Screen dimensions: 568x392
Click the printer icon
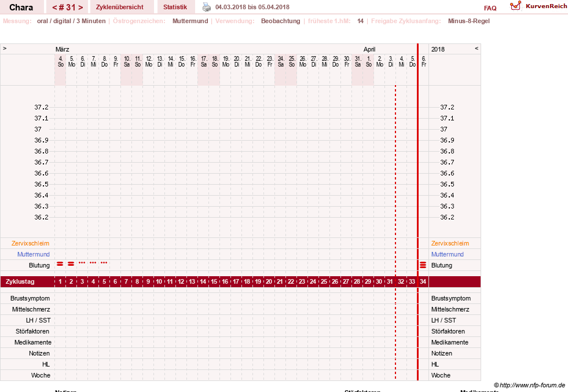(207, 7)
